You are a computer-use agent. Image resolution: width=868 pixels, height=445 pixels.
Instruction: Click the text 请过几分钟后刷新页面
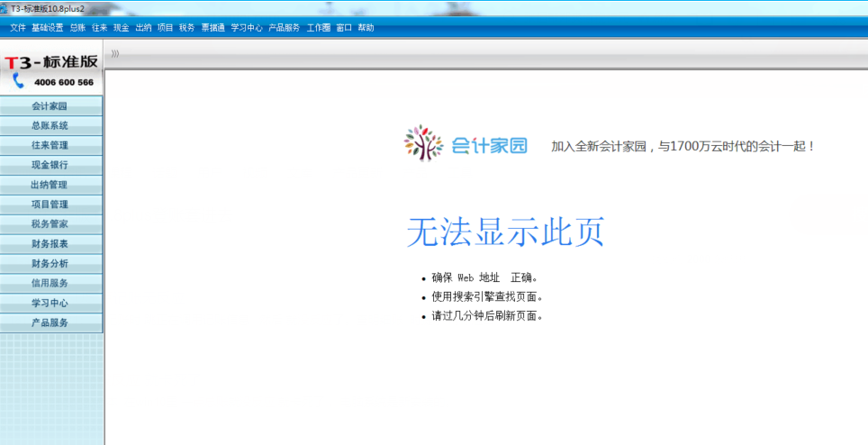point(487,316)
